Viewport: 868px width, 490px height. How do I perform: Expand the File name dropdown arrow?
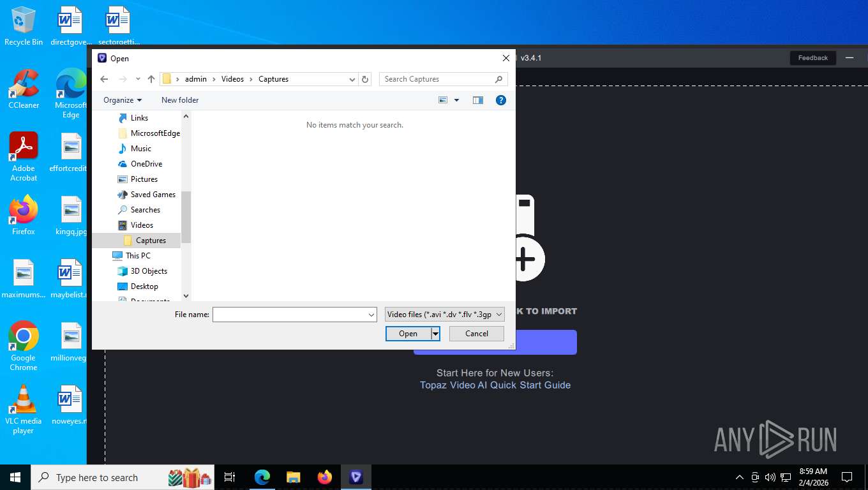pyautogui.click(x=371, y=315)
